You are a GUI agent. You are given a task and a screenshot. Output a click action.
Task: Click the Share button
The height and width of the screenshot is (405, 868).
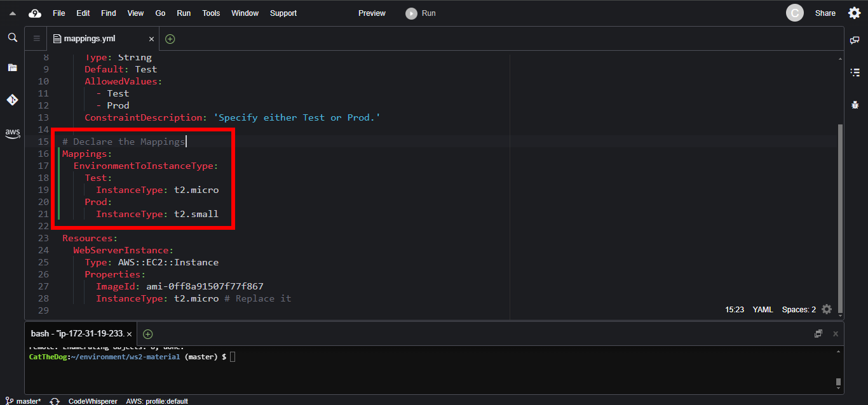pos(825,13)
